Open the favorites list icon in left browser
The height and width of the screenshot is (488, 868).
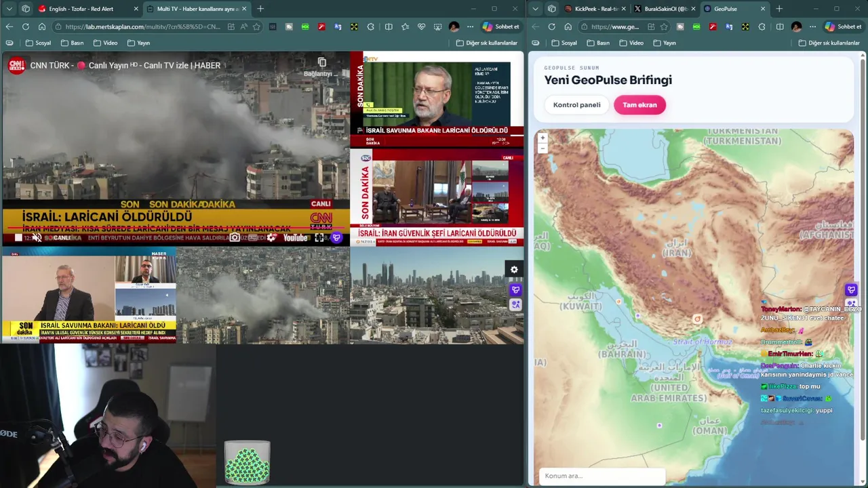405,26
